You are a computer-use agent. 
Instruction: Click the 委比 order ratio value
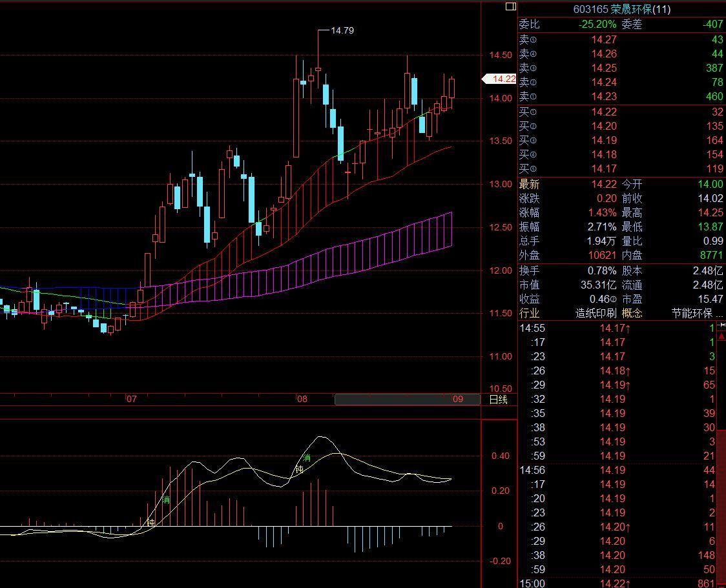coord(596,24)
